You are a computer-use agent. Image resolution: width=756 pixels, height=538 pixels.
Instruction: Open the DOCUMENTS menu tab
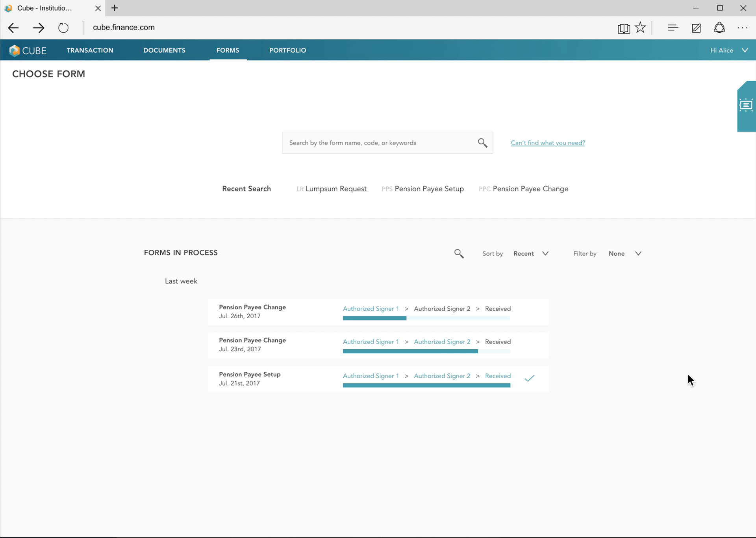tap(164, 50)
